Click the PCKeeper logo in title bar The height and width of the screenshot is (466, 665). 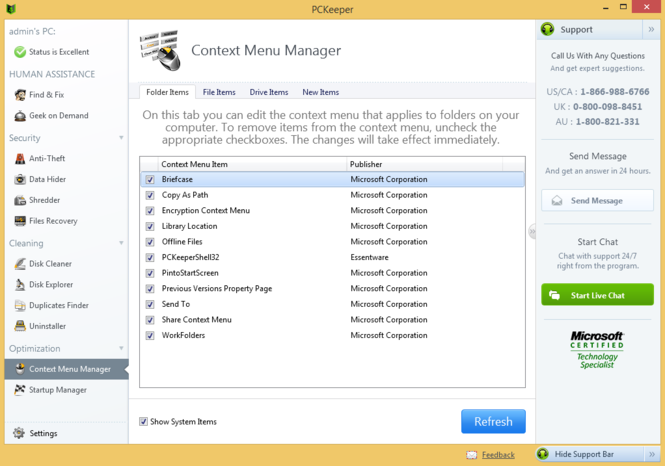point(11,8)
